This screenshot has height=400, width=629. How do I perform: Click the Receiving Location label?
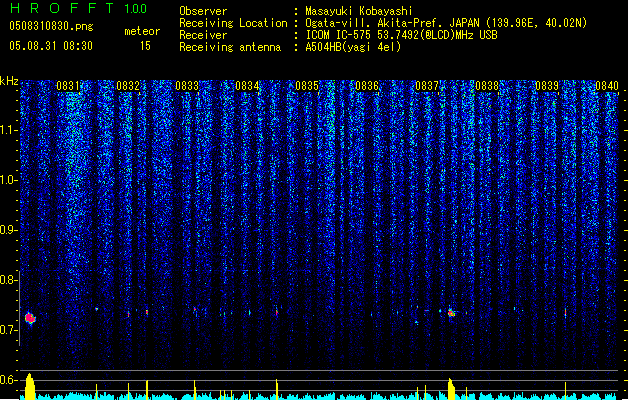(233, 23)
